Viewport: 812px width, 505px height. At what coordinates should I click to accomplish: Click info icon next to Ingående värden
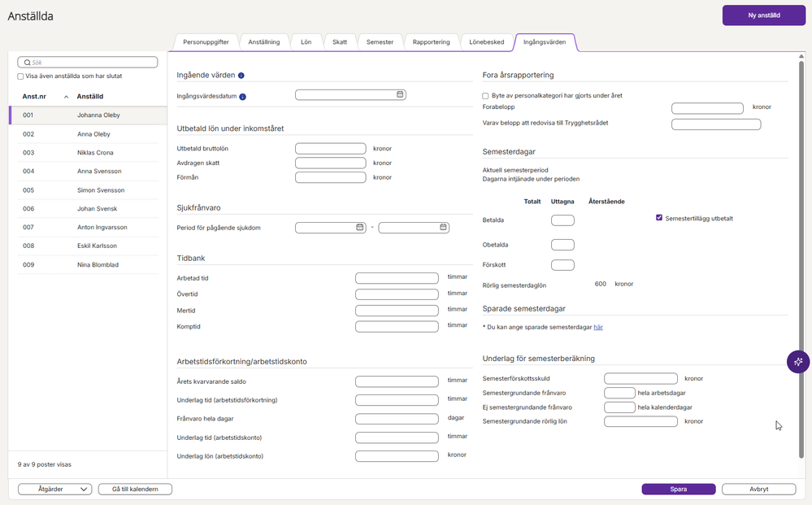pyautogui.click(x=241, y=76)
